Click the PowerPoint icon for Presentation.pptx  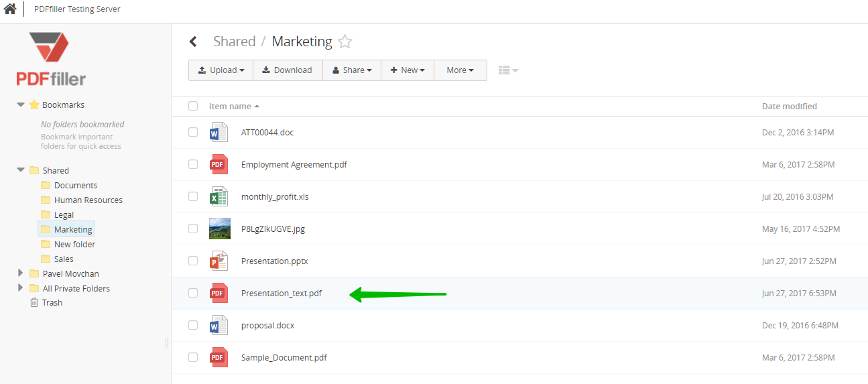pos(219,261)
